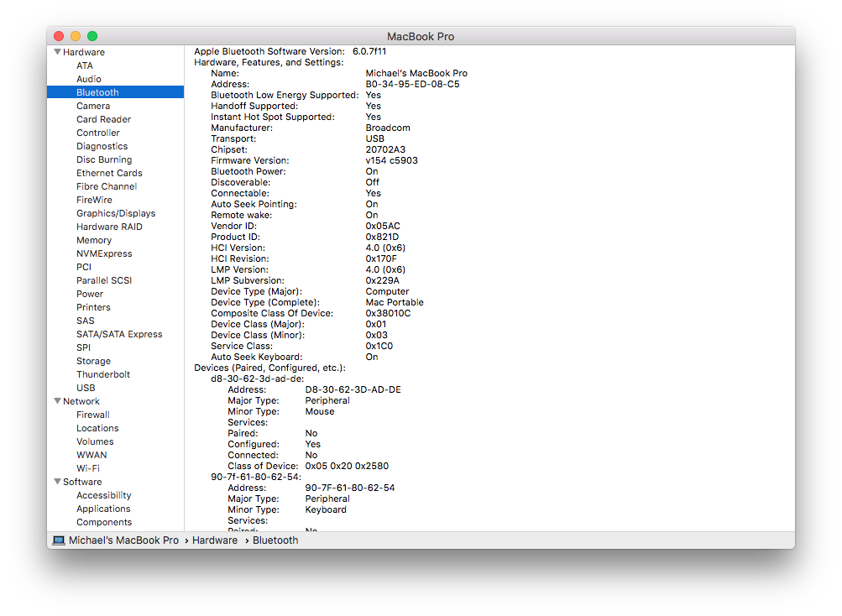Click the Bluetooth address B0-34-95-ED-08-C5

click(x=412, y=84)
